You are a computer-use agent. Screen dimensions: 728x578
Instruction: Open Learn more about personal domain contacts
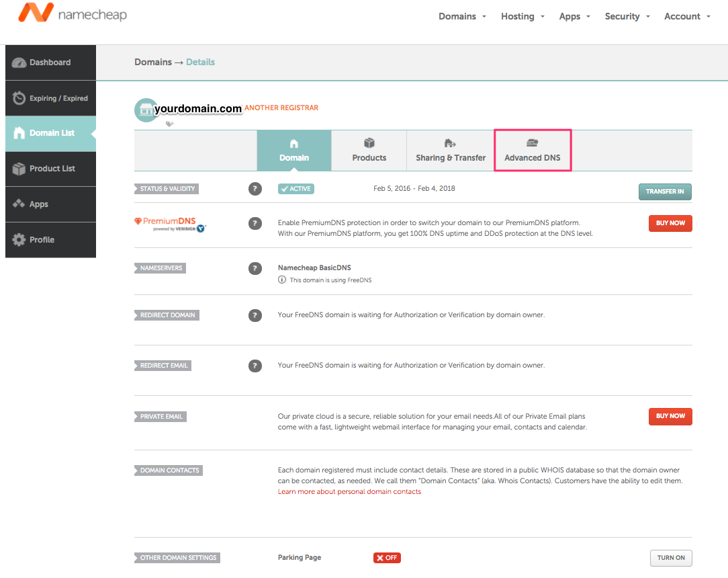[x=350, y=491]
